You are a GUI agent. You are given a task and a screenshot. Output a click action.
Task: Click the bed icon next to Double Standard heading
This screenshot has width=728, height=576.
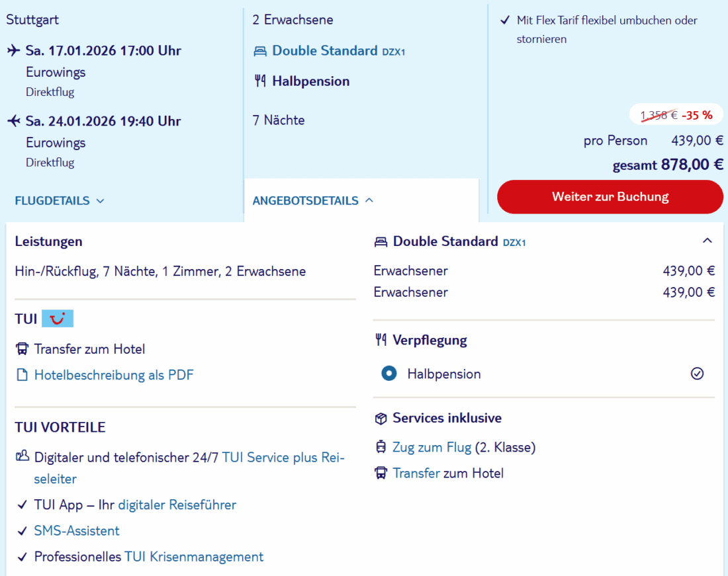pyautogui.click(x=381, y=242)
